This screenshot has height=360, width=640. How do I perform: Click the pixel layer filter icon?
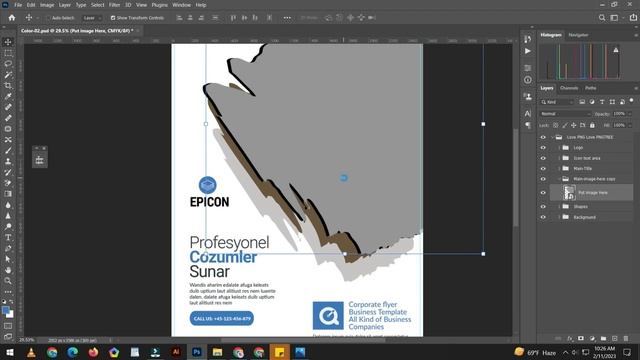tap(582, 102)
